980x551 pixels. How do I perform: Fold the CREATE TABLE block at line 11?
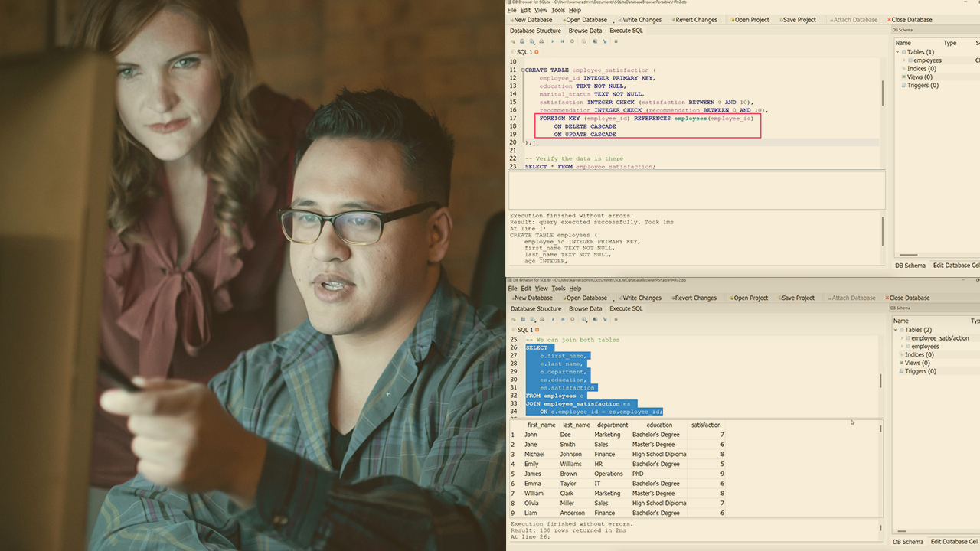tap(522, 70)
